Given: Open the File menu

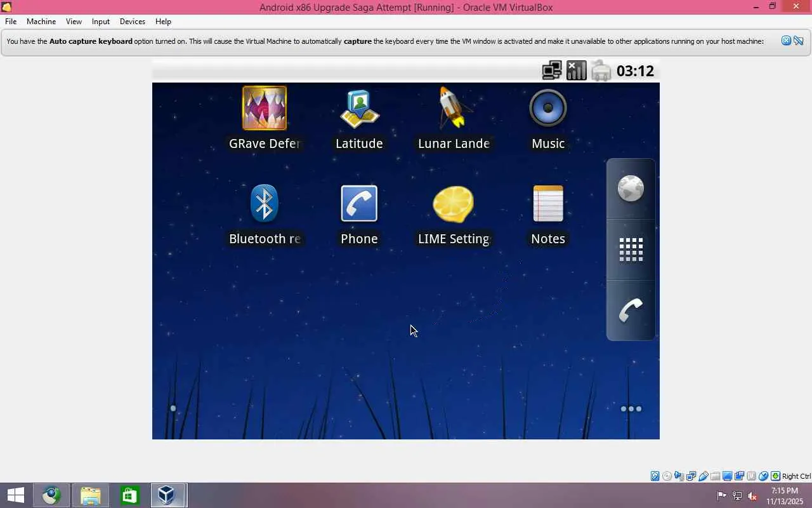Looking at the screenshot, I should pos(11,22).
